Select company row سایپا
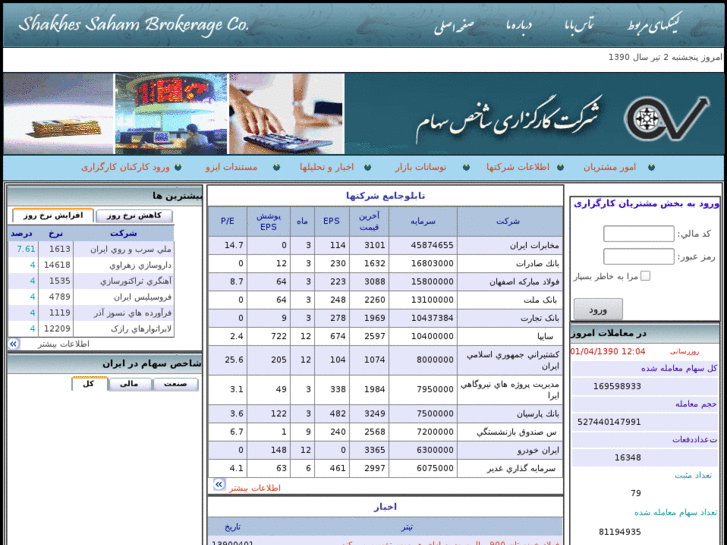The image size is (727, 545). pyautogui.click(x=385, y=336)
